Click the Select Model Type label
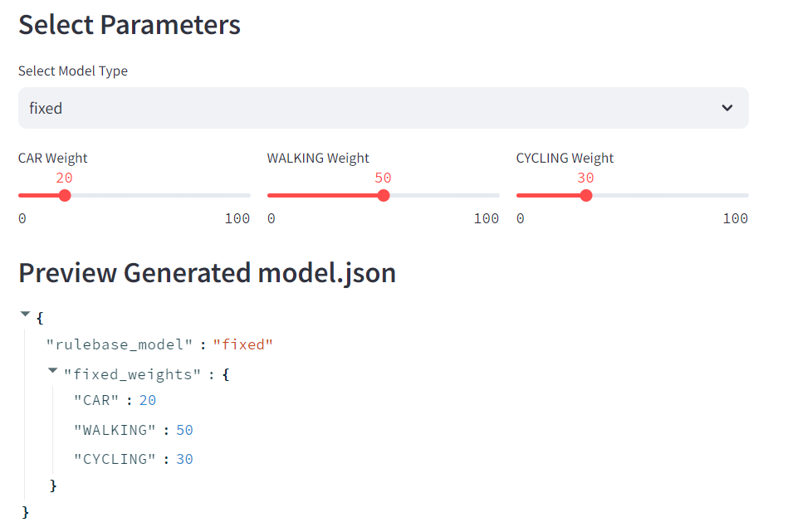Image resolution: width=807 pixels, height=532 pixels. coord(73,71)
